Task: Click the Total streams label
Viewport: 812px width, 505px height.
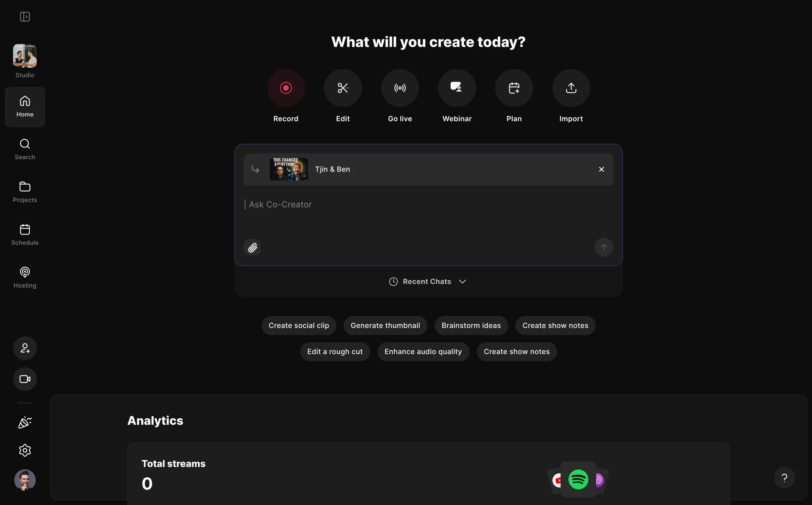Action: click(x=174, y=464)
